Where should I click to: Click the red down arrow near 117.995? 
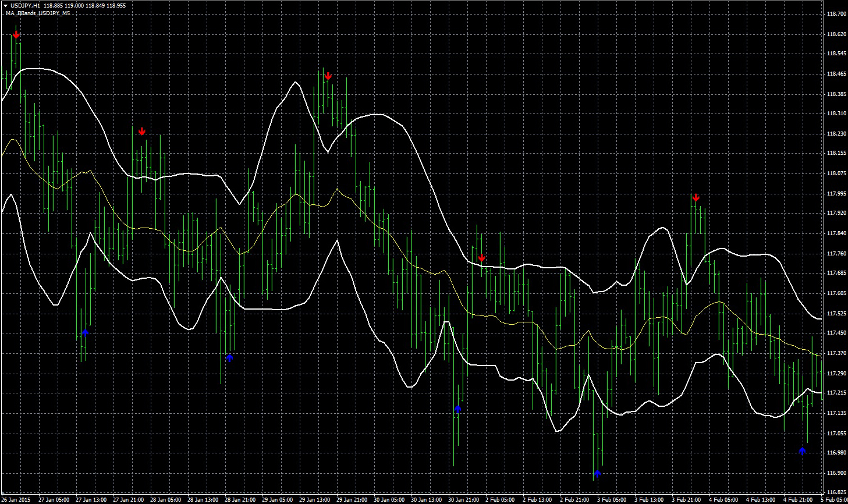[696, 198]
